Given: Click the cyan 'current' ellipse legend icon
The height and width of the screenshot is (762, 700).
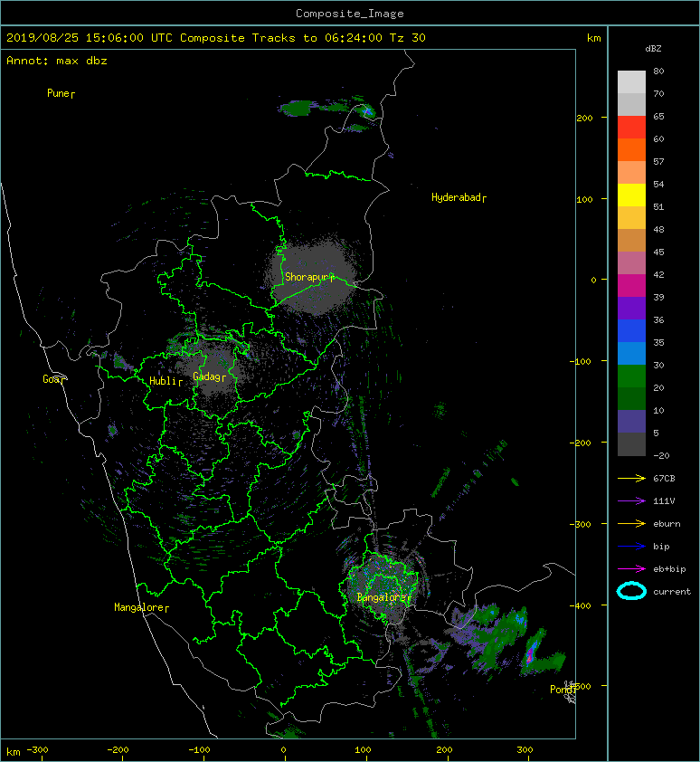Looking at the screenshot, I should (631, 591).
